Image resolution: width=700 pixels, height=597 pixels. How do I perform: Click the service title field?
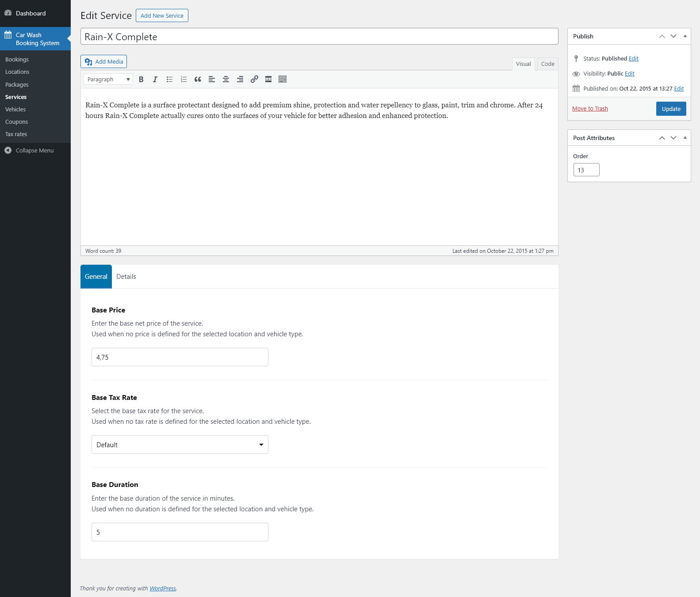pos(319,37)
